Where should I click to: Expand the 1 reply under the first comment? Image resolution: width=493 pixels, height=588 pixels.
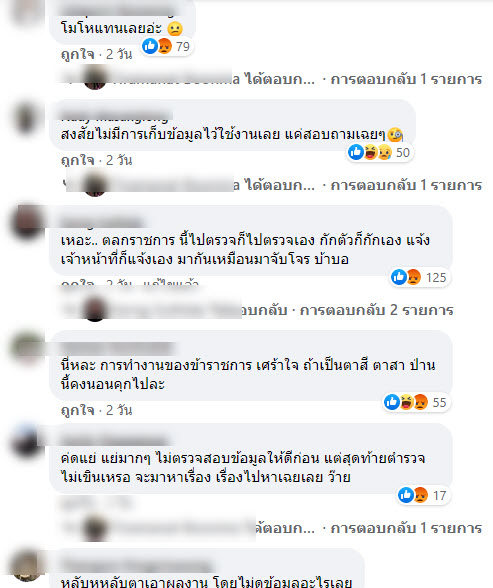coord(406,79)
